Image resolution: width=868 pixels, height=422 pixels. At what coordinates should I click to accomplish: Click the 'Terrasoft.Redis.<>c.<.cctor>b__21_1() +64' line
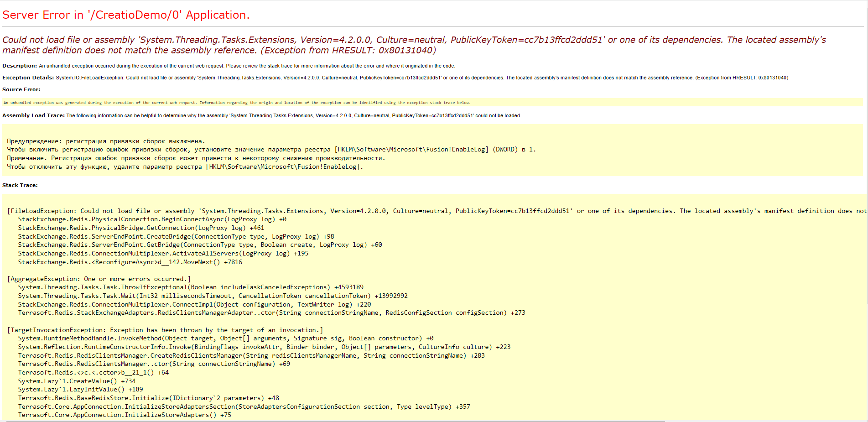pos(94,373)
